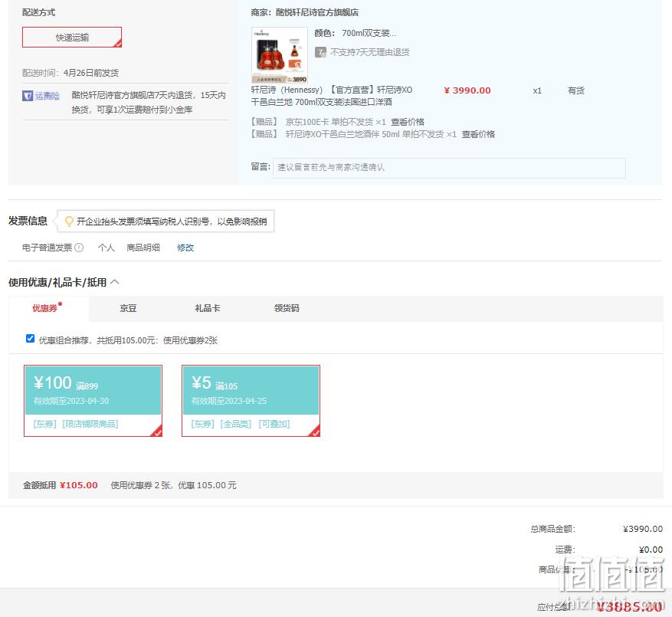This screenshot has height=617, width=672.
Task: Switch to the 领货码 tab
Action: tap(287, 308)
